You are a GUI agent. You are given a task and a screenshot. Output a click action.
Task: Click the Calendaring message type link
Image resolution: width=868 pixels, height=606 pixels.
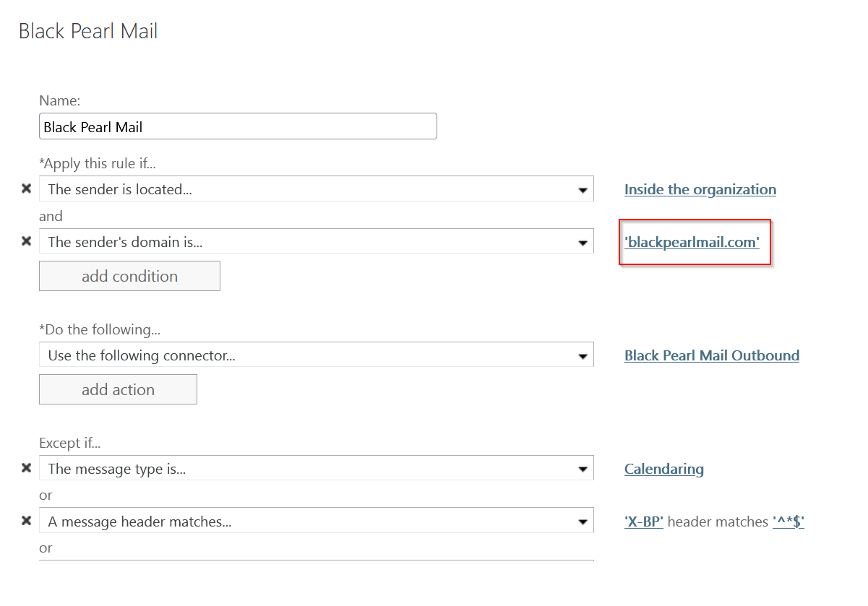(x=663, y=469)
